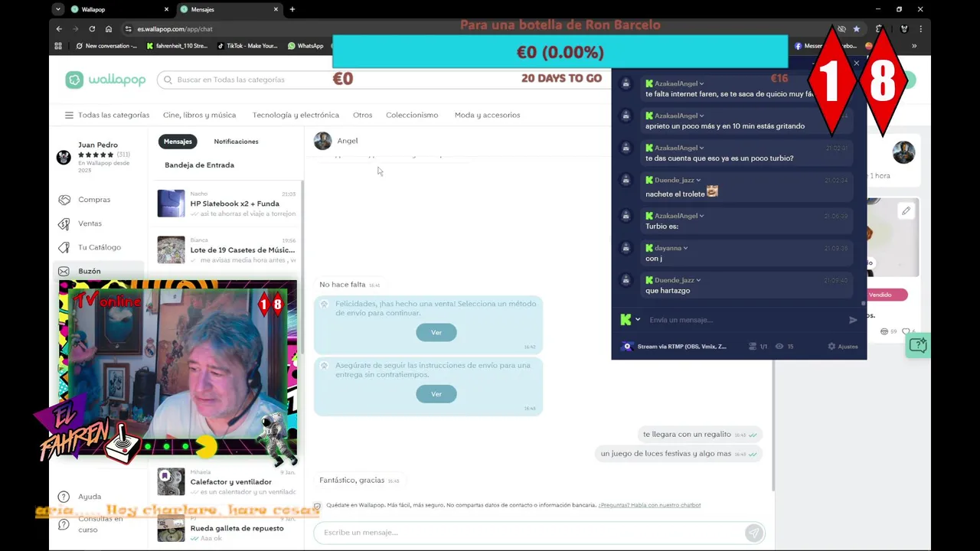The width and height of the screenshot is (980, 551).
Task: Click Ver under the envío instructions message
Action: [436, 394]
